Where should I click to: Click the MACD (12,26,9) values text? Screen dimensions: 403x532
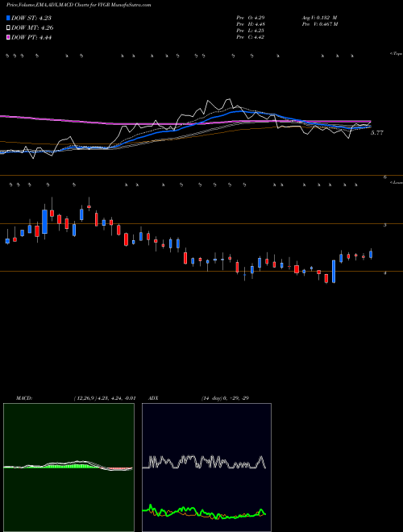point(105,398)
